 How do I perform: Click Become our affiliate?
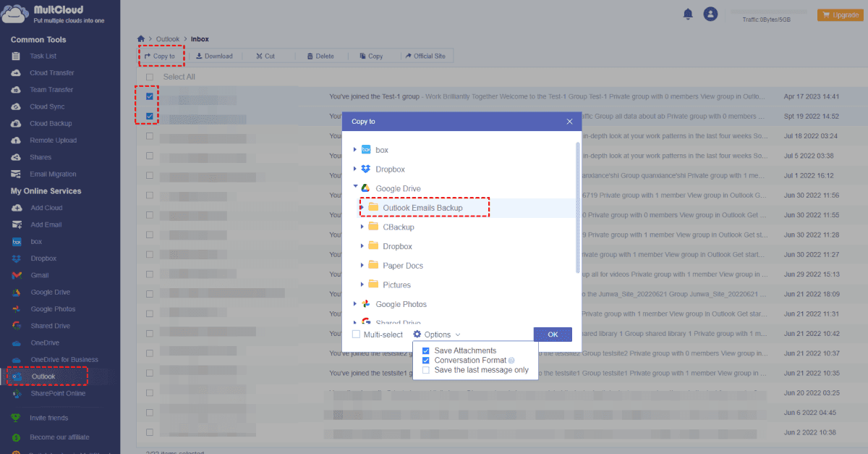[59, 437]
